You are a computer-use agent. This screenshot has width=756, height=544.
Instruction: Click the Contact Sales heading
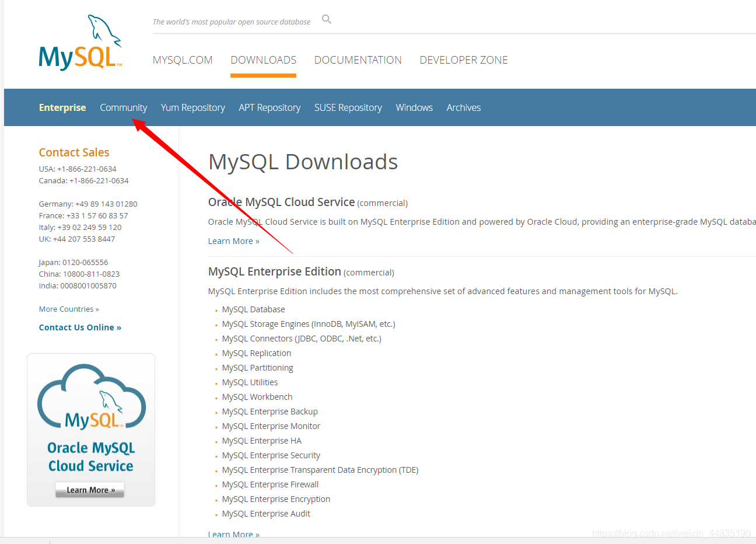[x=74, y=152]
